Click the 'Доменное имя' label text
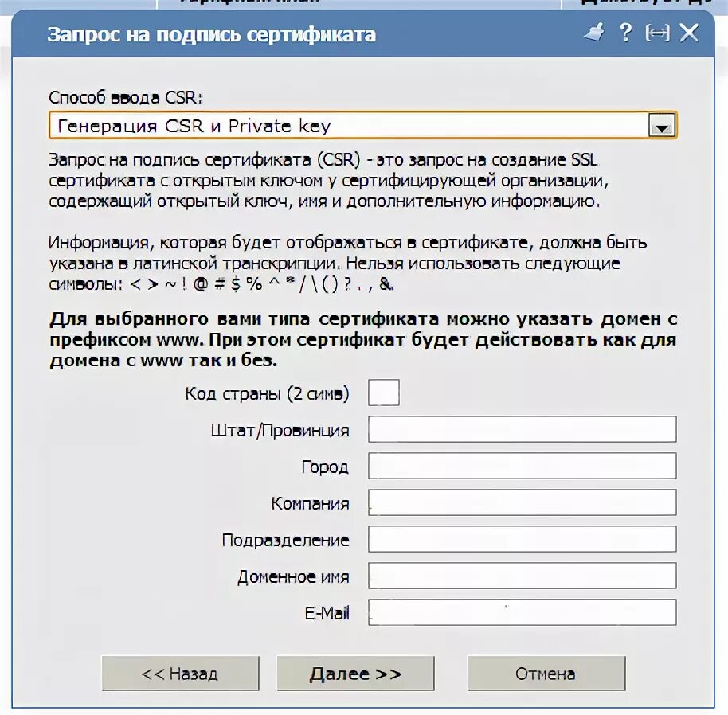Screen dimensions: 728x715 (292, 577)
